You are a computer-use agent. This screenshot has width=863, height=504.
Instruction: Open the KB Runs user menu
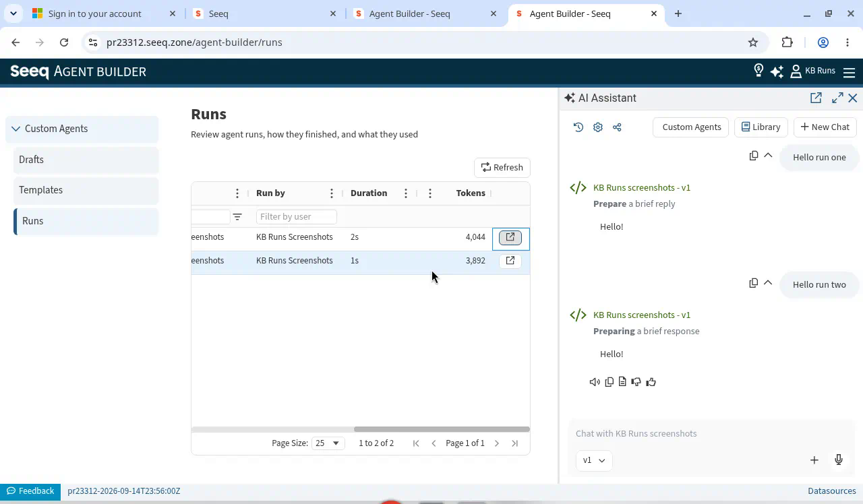click(x=812, y=71)
